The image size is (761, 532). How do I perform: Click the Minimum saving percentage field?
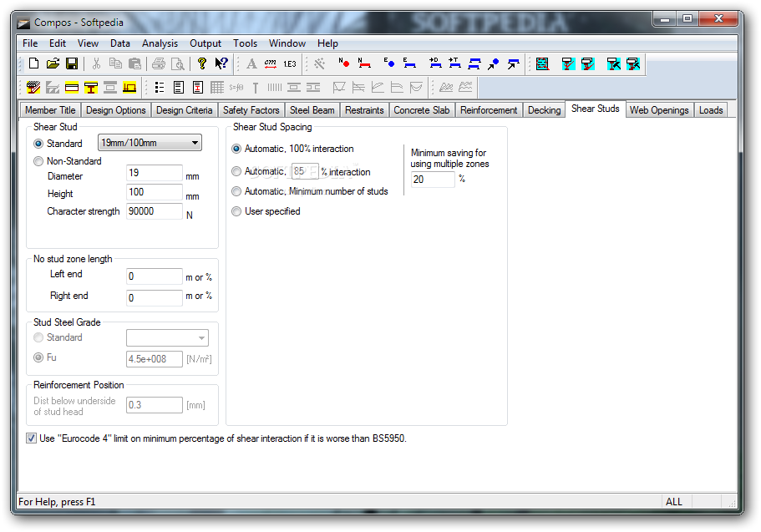[433, 179]
